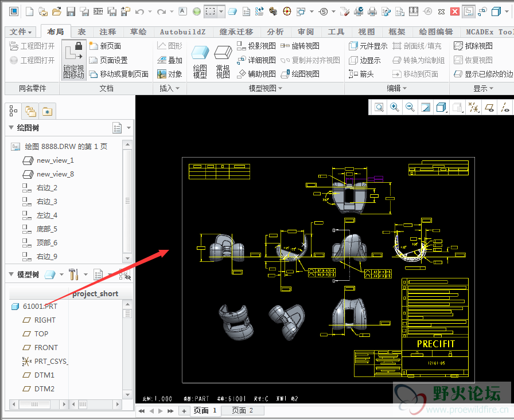
Task: Toggle the Lock View Movement button
Action: (74, 60)
